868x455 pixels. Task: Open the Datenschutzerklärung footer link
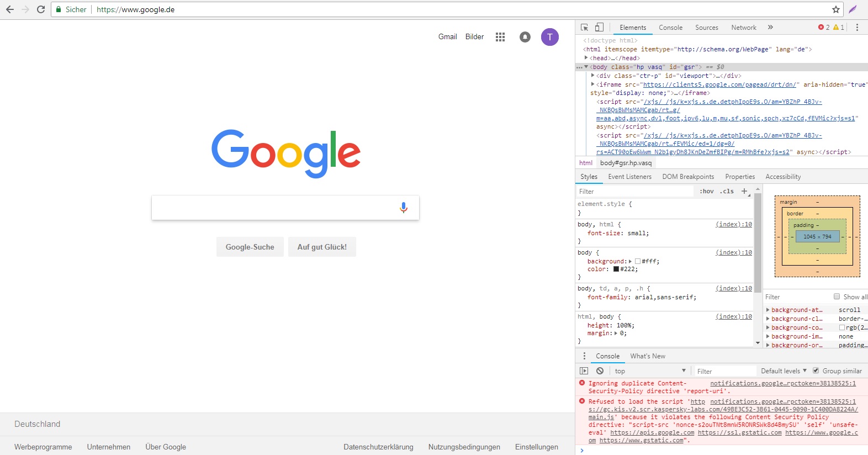pos(378,447)
